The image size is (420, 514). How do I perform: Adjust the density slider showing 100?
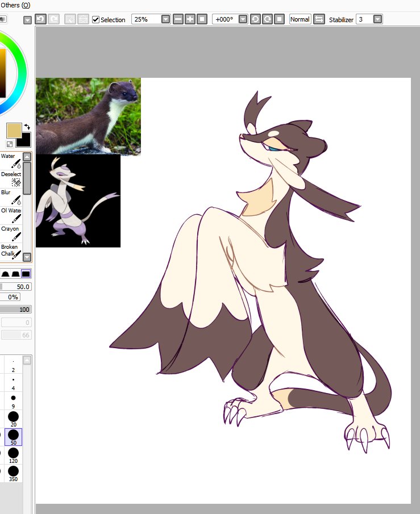coord(16,310)
